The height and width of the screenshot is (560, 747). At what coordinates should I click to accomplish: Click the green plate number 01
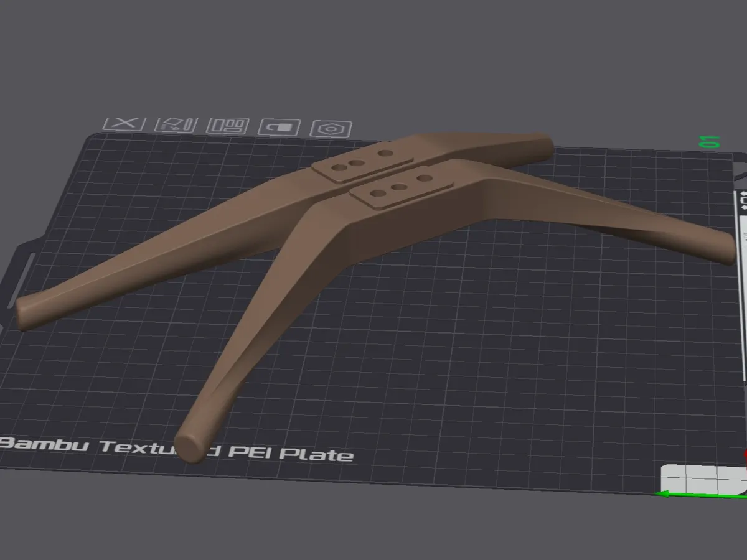[710, 141]
